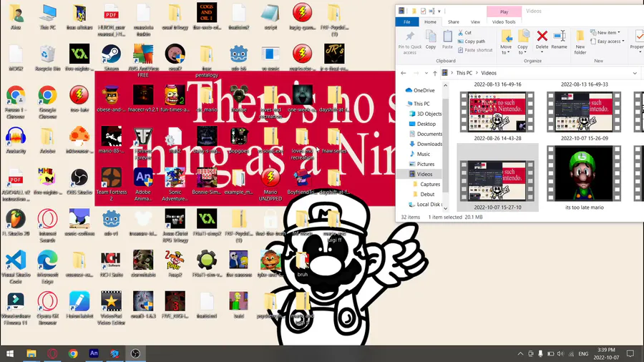This screenshot has height=362, width=644.
Task: Click Videos in the address breadcrumb
Action: [x=489, y=73]
